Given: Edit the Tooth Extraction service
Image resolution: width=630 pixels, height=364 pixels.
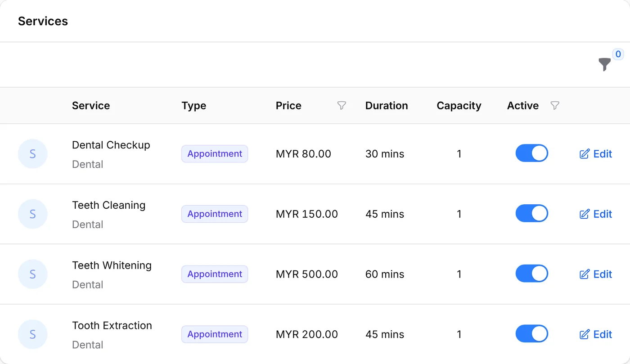Looking at the screenshot, I should point(596,334).
